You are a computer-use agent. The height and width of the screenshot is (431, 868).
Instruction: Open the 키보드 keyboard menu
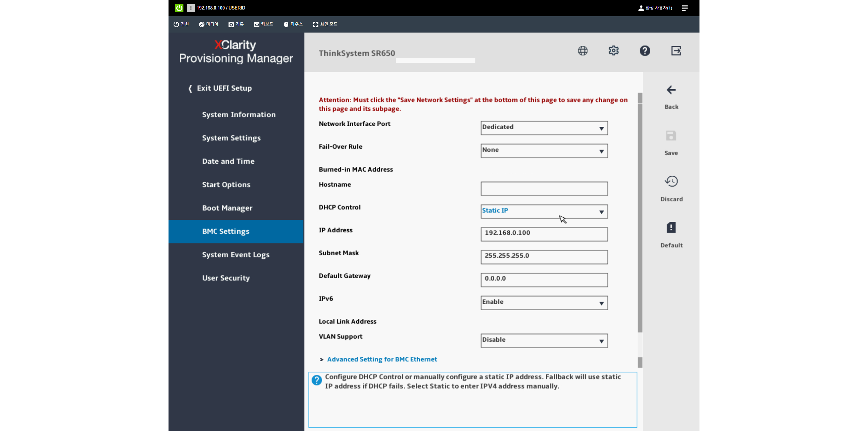click(263, 24)
